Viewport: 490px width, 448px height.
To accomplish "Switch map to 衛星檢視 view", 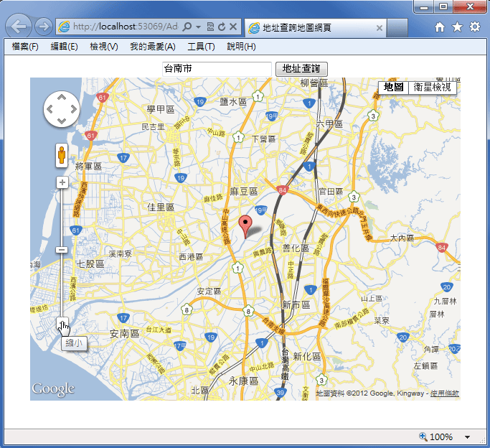I will [432, 87].
